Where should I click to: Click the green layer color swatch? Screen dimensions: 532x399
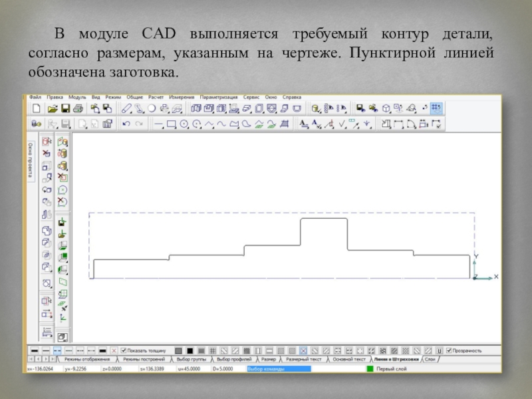[x=370, y=368]
